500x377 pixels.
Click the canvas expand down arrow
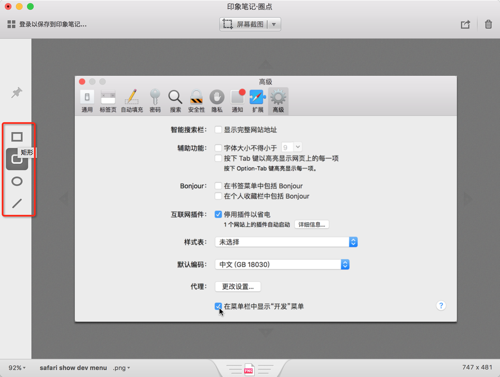(266, 332)
